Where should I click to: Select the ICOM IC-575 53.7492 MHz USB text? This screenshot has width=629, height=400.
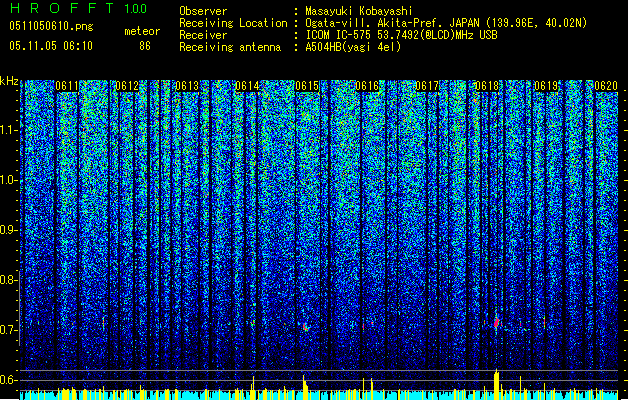402,35
